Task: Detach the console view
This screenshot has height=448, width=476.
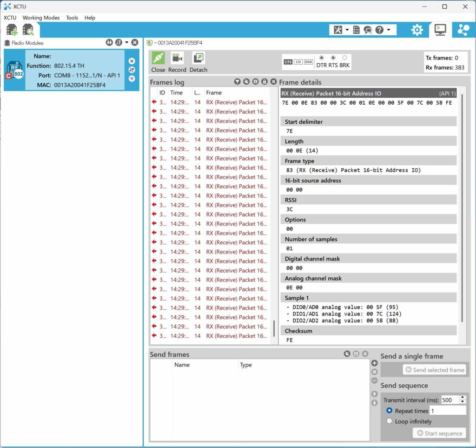Action: click(x=198, y=62)
